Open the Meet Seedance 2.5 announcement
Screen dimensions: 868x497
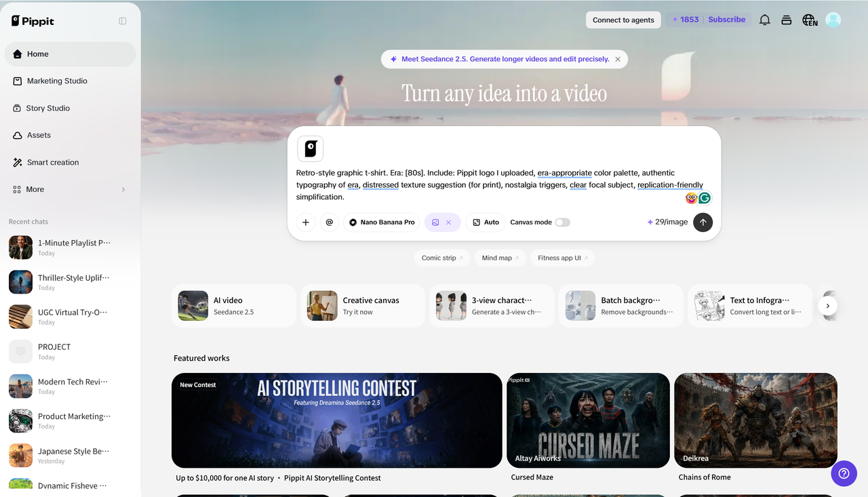pos(504,60)
